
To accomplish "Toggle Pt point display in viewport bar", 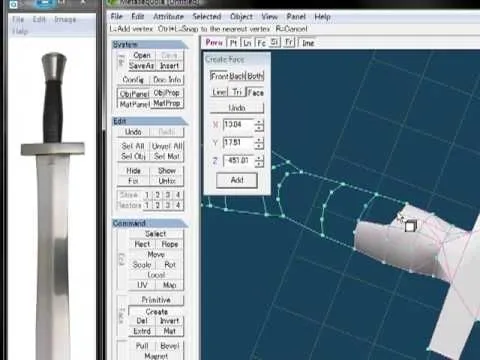I will (x=234, y=43).
